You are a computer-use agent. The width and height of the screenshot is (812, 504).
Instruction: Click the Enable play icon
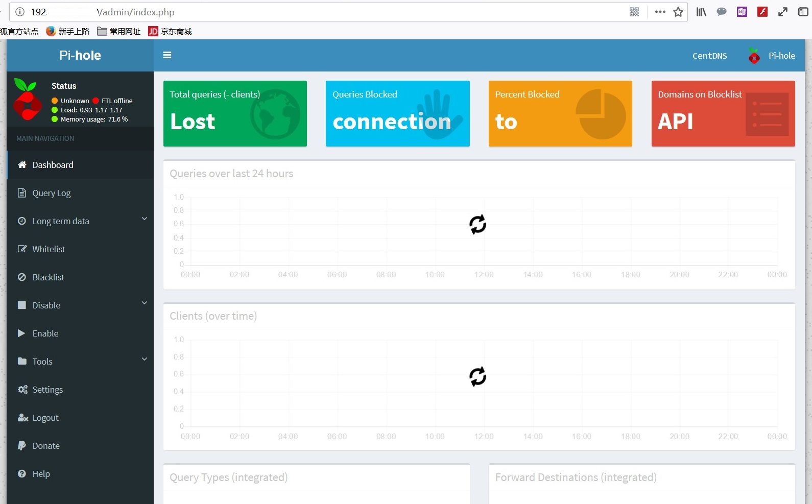21,333
